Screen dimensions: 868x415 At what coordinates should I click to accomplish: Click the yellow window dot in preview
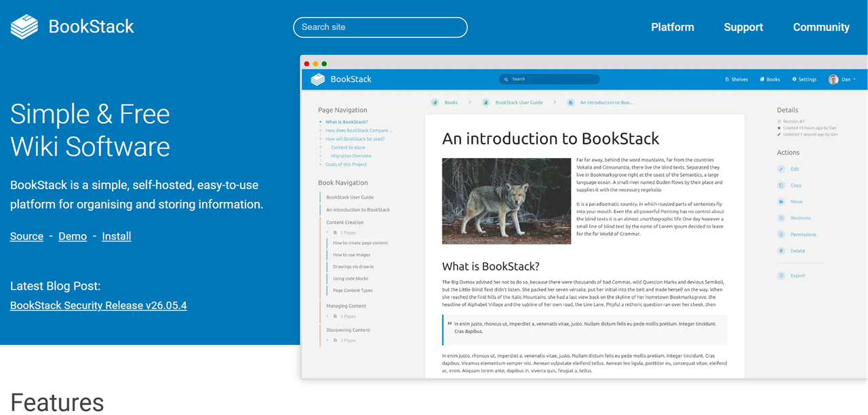(315, 64)
